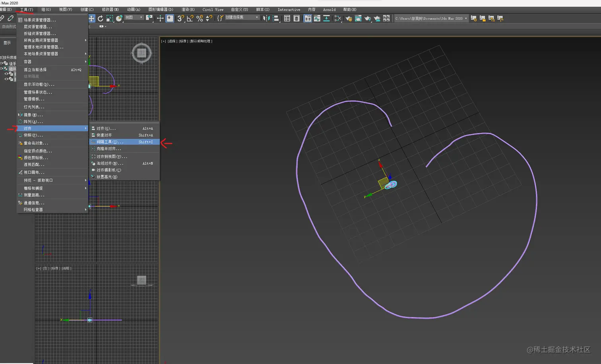Open Rendered Frame Window icon

358,18
